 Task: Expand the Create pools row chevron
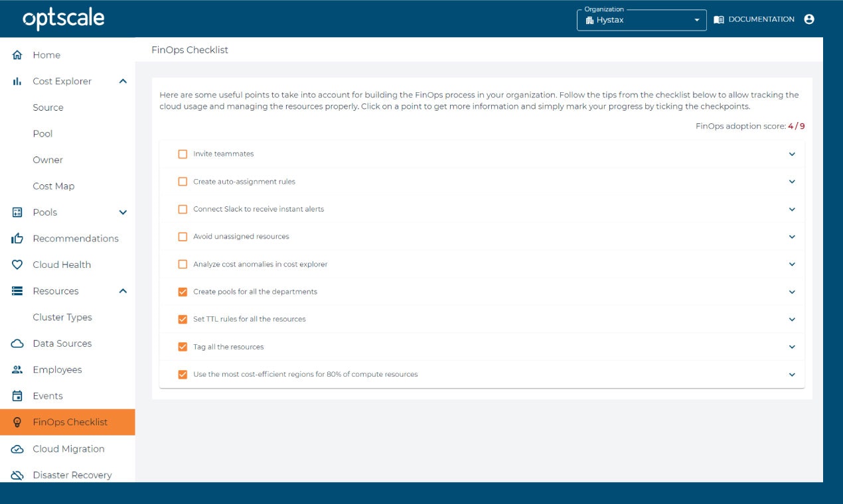click(x=792, y=292)
